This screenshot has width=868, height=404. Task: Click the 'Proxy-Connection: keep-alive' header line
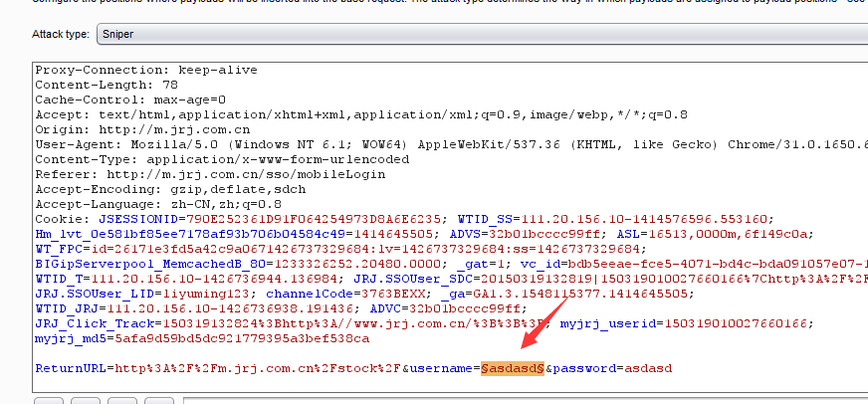tap(146, 71)
